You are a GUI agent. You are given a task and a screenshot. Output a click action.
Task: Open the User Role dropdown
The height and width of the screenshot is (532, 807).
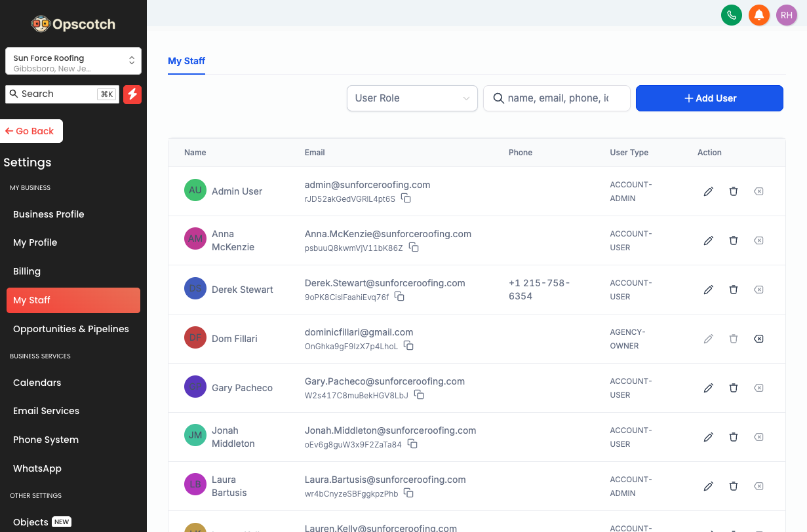pos(412,98)
